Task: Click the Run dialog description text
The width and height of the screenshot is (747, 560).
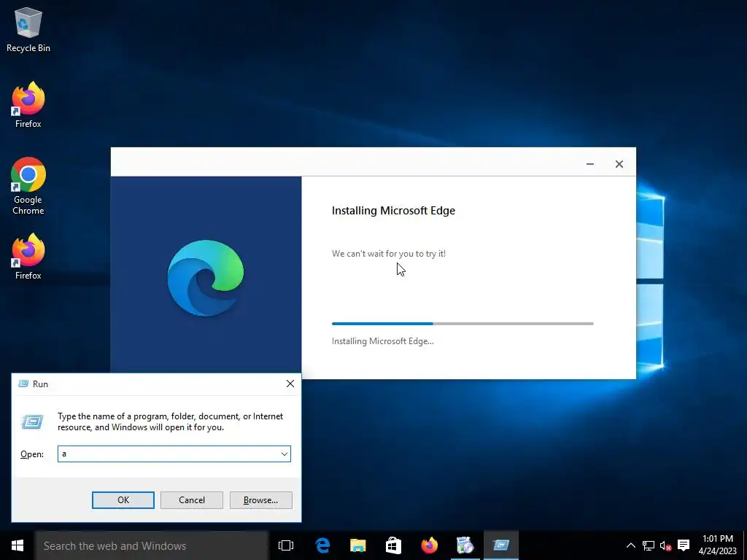Action: [x=171, y=422]
